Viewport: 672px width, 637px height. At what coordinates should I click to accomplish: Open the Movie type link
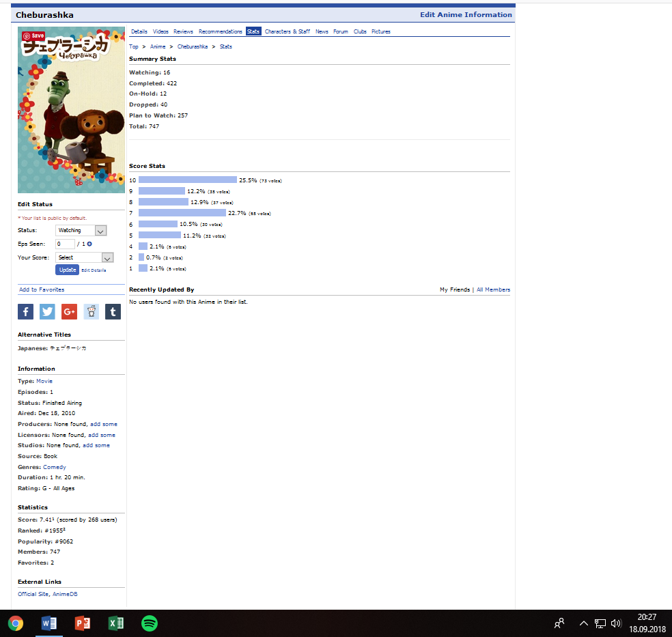tap(44, 381)
